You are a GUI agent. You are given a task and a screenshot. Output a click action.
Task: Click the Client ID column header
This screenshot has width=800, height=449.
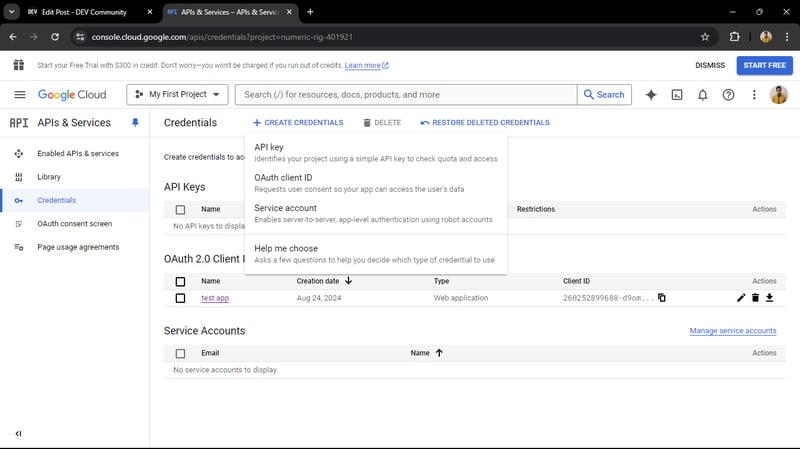[x=576, y=281]
